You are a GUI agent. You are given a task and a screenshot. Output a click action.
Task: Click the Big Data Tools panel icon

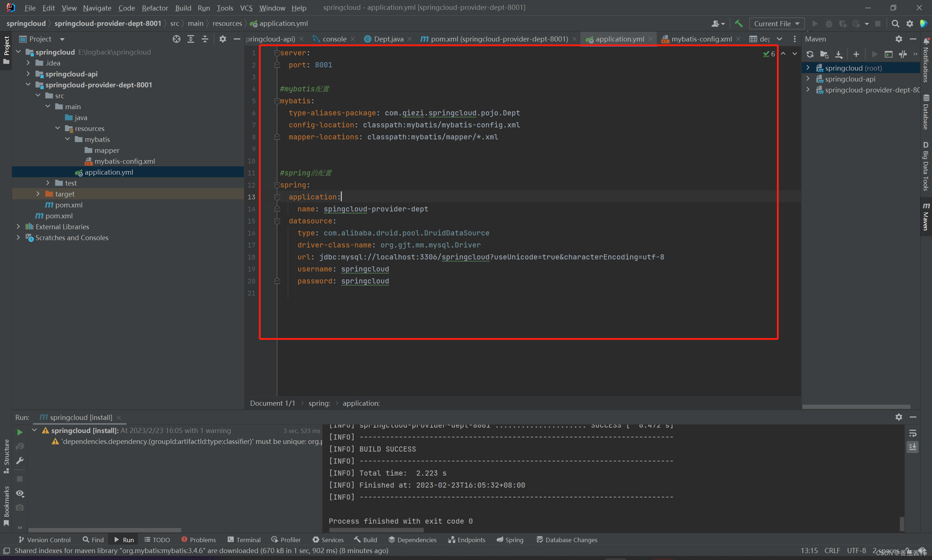tap(925, 172)
